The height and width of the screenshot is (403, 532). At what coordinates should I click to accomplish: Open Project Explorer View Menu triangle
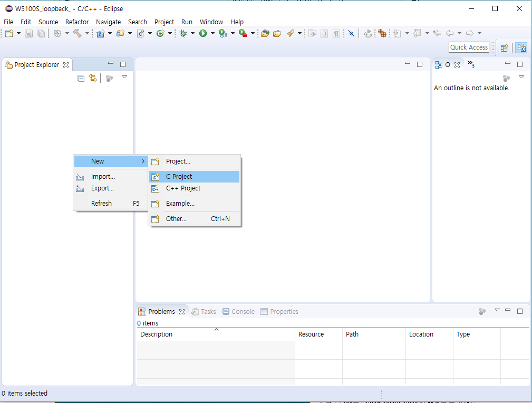coord(124,77)
